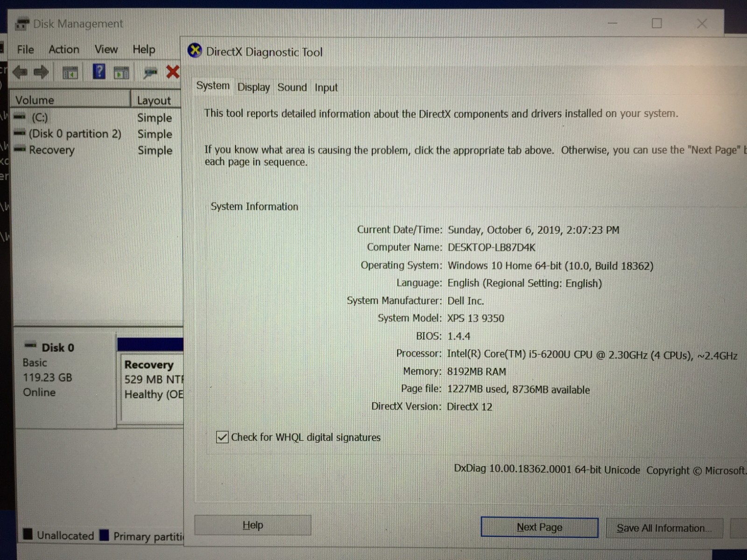
Task: Open the Help menu in Disk Management
Action: [144, 49]
